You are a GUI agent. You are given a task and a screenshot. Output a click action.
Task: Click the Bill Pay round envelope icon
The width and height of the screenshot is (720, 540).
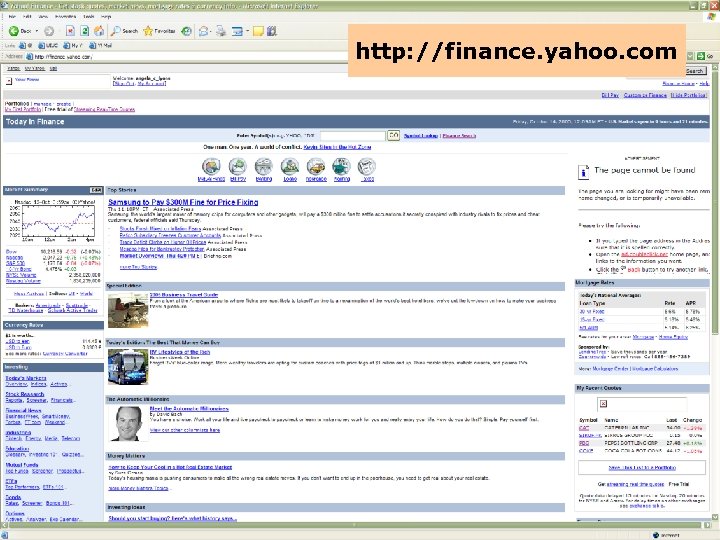tap(238, 166)
